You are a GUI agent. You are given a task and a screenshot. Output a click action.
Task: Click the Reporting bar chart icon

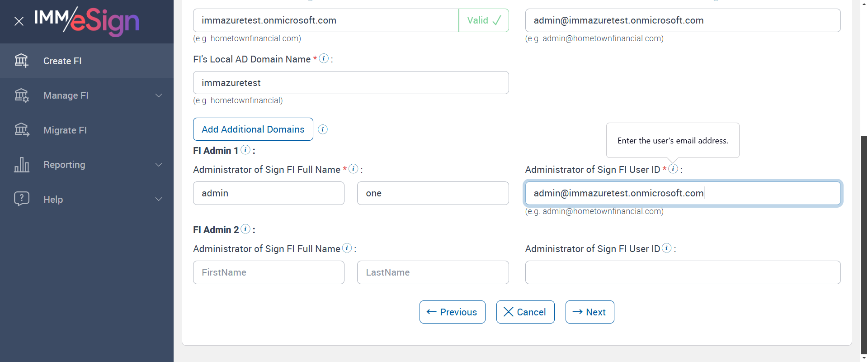[21, 165]
